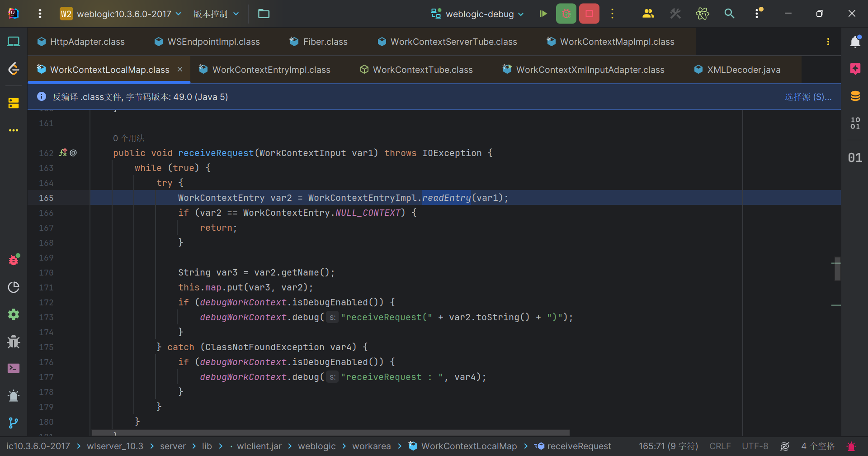Click the UTF-8 encoding status
The height and width of the screenshot is (456, 868).
click(x=755, y=446)
